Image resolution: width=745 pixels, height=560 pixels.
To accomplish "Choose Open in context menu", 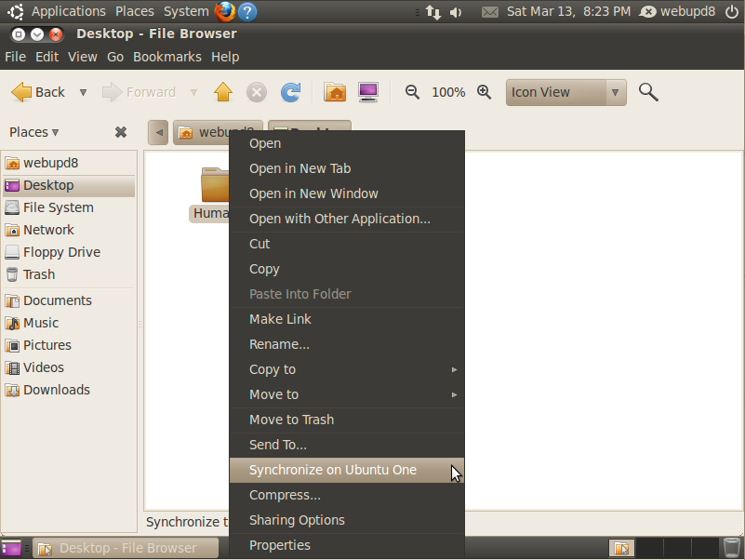I will click(347, 143).
